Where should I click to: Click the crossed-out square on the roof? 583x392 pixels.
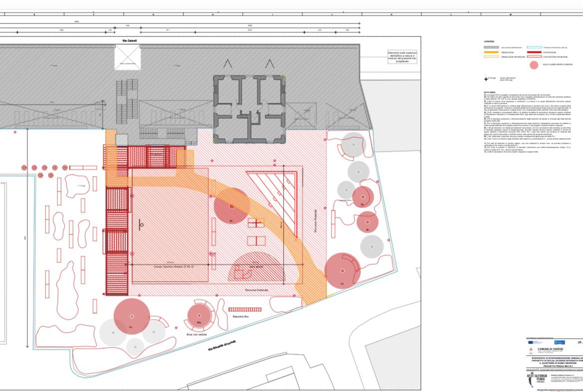click(x=128, y=57)
